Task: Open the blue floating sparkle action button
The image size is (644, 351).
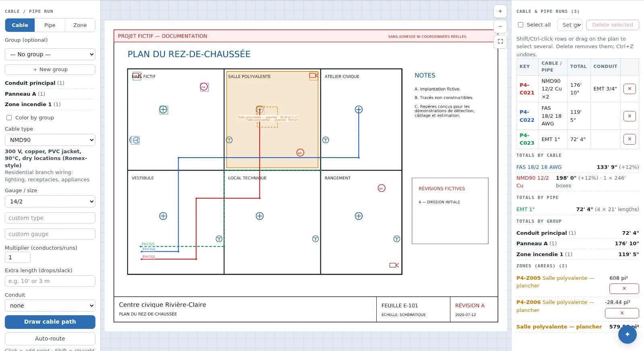Action: pyautogui.click(x=627, y=334)
